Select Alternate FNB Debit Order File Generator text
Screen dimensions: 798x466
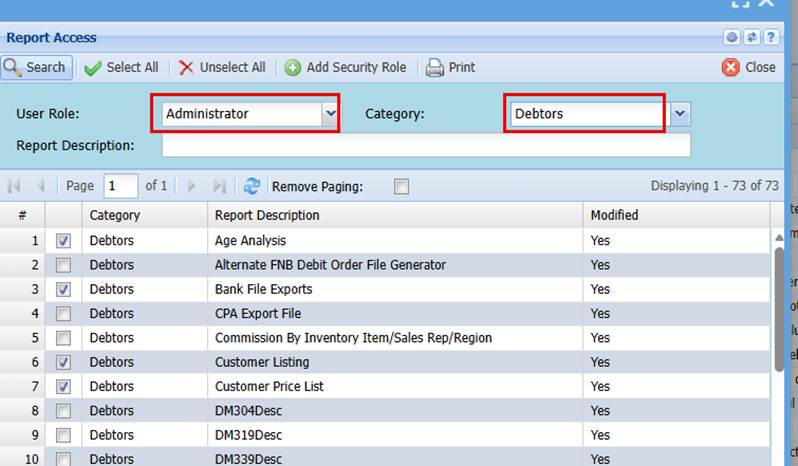coord(330,265)
